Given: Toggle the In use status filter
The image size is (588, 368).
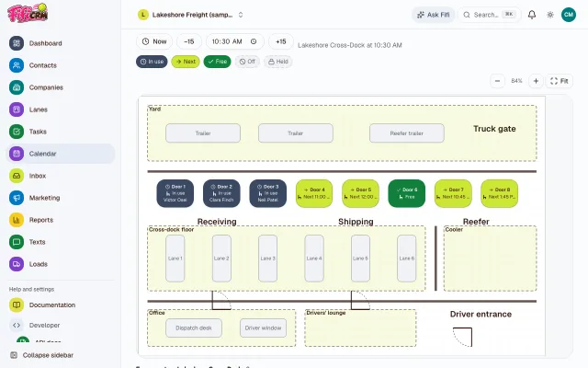Looking at the screenshot, I should tap(152, 62).
